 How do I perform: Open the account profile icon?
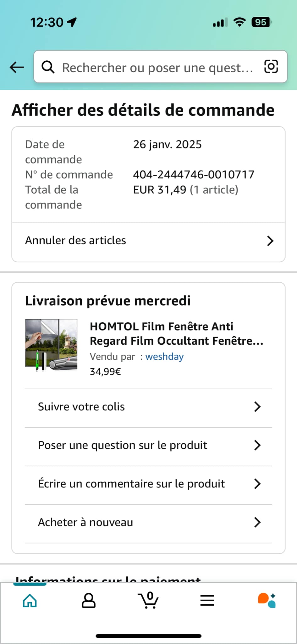tap(89, 601)
